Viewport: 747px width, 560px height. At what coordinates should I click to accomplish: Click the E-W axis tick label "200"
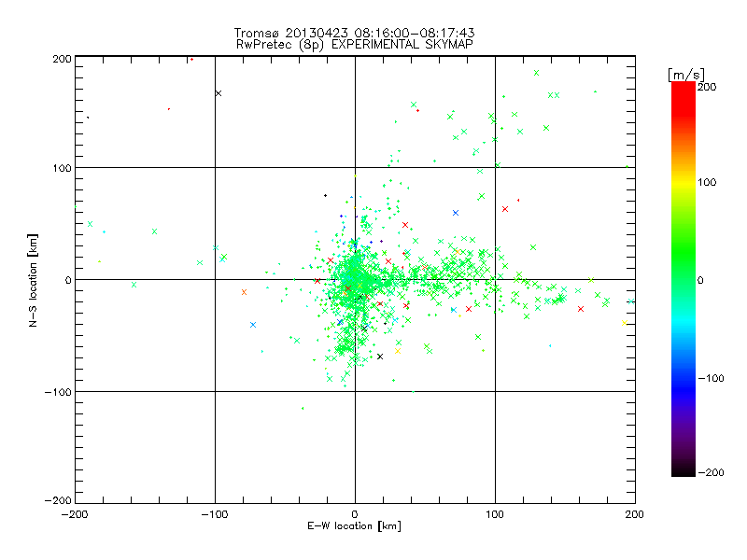tap(635, 514)
